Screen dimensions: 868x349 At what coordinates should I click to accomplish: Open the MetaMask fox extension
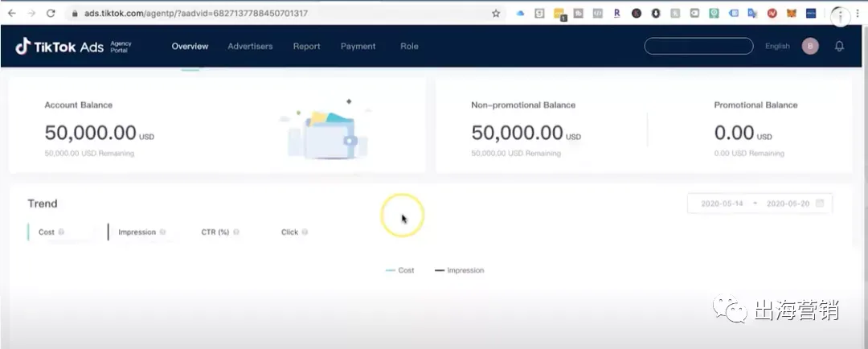click(791, 14)
